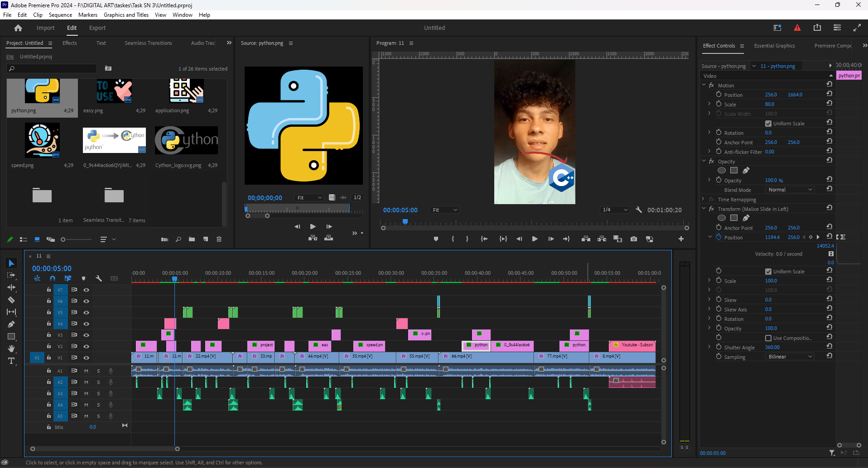This screenshot has height=468, width=868.
Task: Click the New Bin folder icon
Action: (x=192, y=239)
